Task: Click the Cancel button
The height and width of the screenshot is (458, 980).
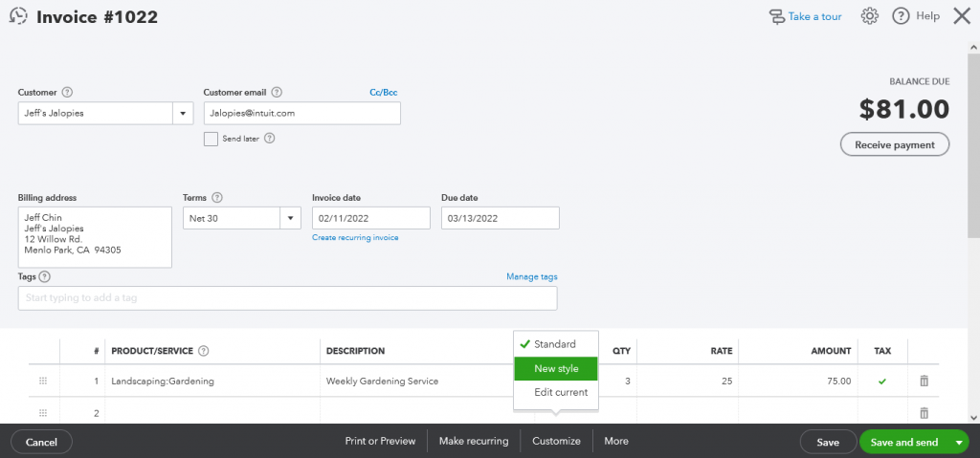Action: click(x=41, y=442)
